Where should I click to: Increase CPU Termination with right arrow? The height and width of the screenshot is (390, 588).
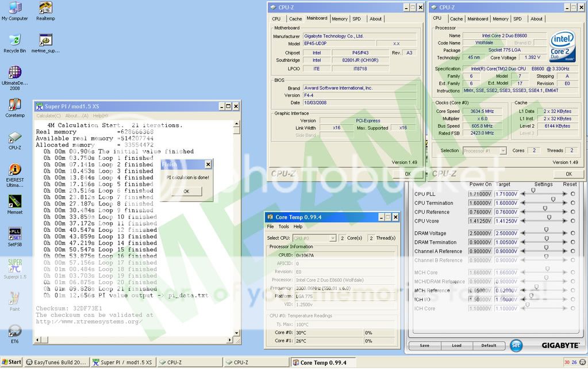pos(565,202)
